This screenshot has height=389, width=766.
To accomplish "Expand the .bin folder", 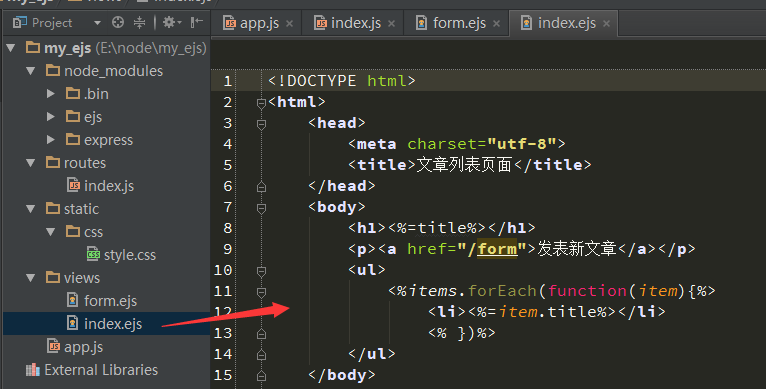I will pyautogui.click(x=51, y=93).
